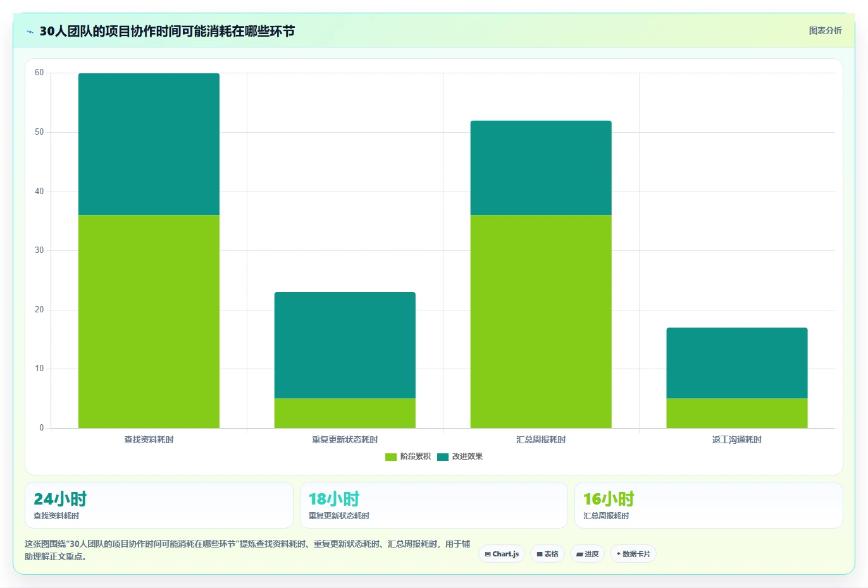Image resolution: width=868 pixels, height=588 pixels.
Task: Click the 18小时 stat card value
Action: 334,499
